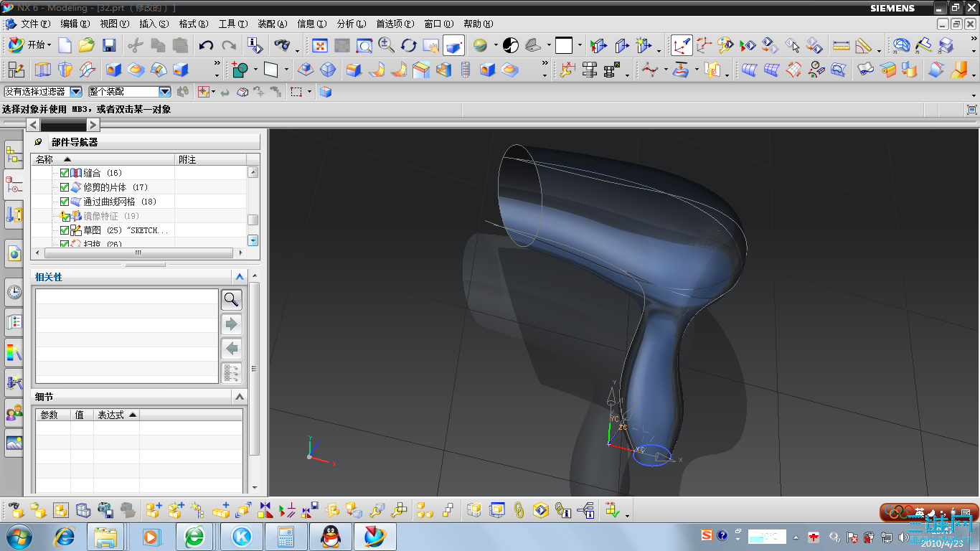Image resolution: width=980 pixels, height=551 pixels.
Task: Open Internet Explorer from the taskbar
Action: pyautogui.click(x=65, y=536)
